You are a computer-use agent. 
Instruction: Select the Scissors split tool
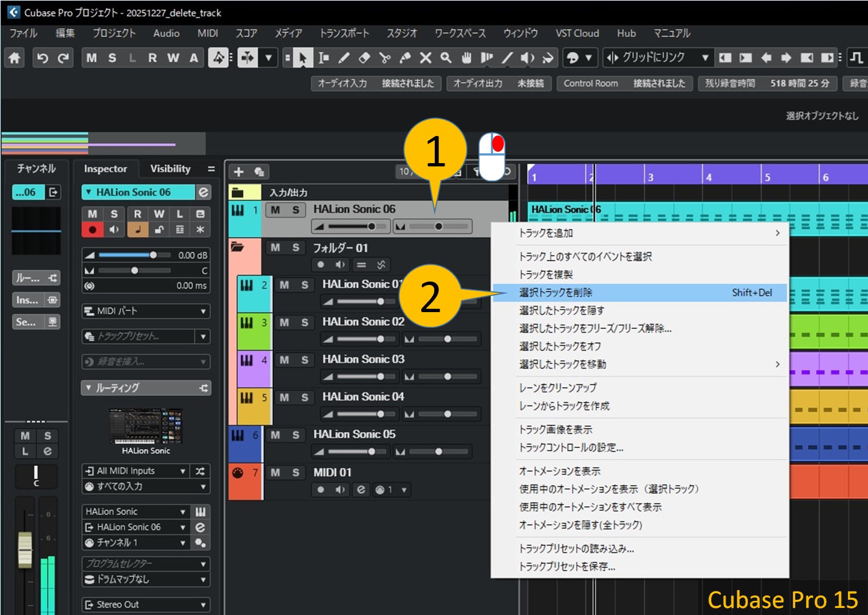(385, 58)
